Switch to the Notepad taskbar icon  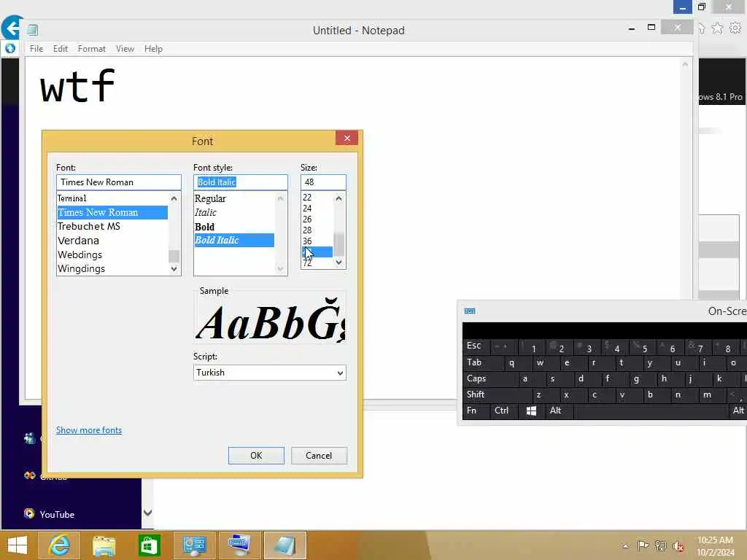(x=285, y=545)
